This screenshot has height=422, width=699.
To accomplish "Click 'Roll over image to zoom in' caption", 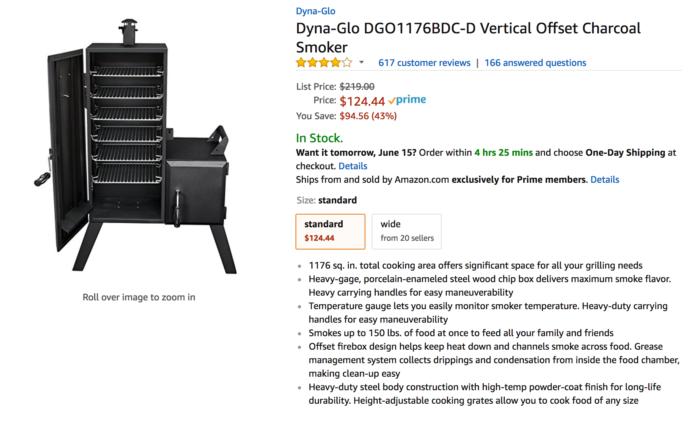I will [x=139, y=297].
